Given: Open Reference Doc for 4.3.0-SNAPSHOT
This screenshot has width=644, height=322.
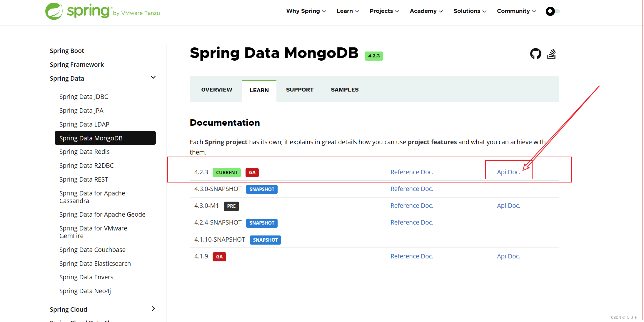Looking at the screenshot, I should click(412, 189).
